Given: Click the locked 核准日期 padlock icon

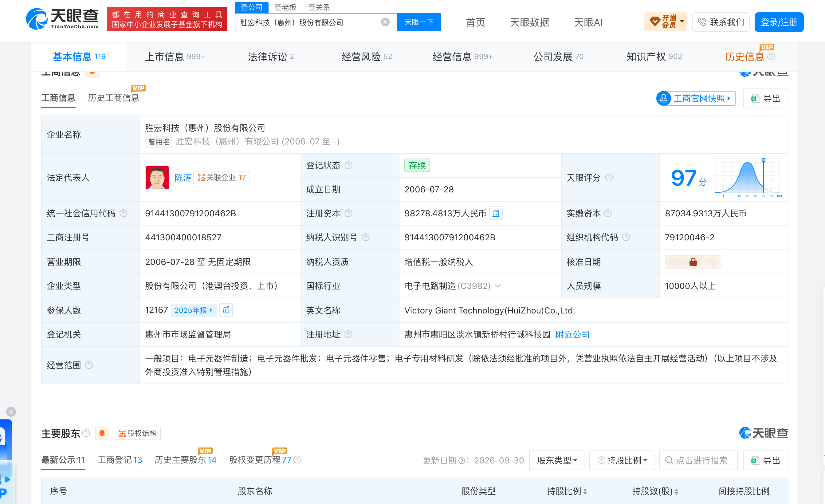Looking at the screenshot, I should click(693, 262).
